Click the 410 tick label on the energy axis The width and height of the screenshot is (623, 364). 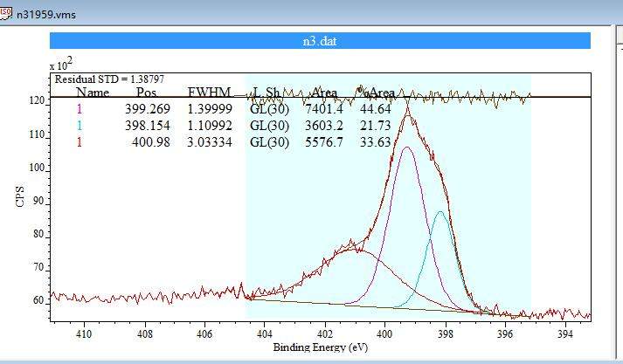[x=84, y=334]
